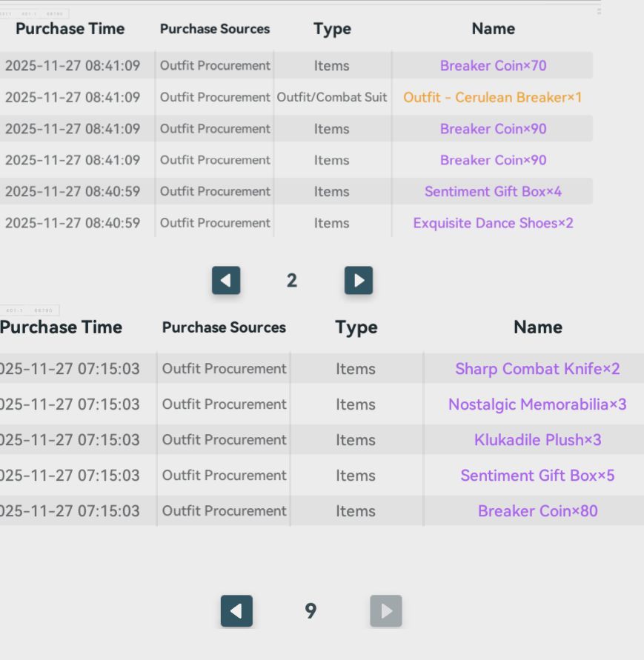Click the greyed-out next arrow beside page 9
This screenshot has width=644, height=660.
tap(386, 611)
